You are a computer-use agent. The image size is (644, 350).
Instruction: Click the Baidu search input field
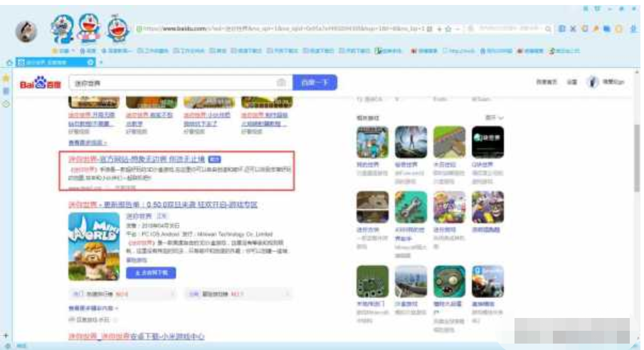(x=171, y=83)
